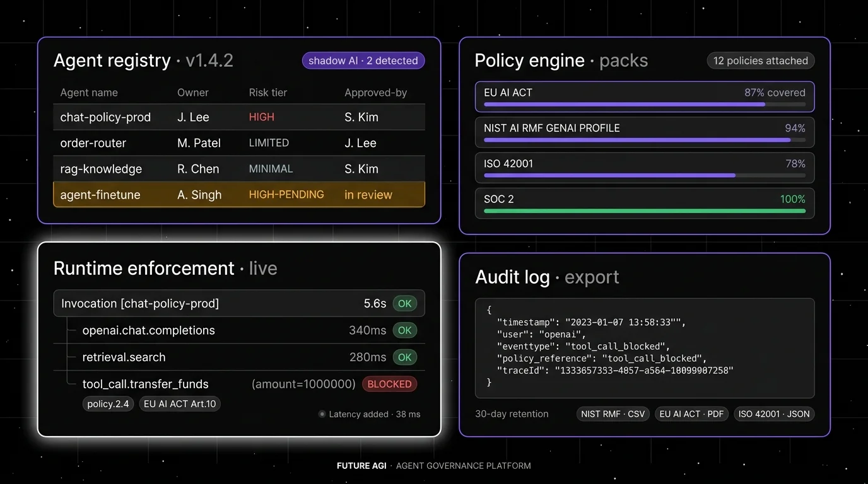Click the OK badge beside 280ms
This screenshot has width=868, height=484.
click(405, 357)
